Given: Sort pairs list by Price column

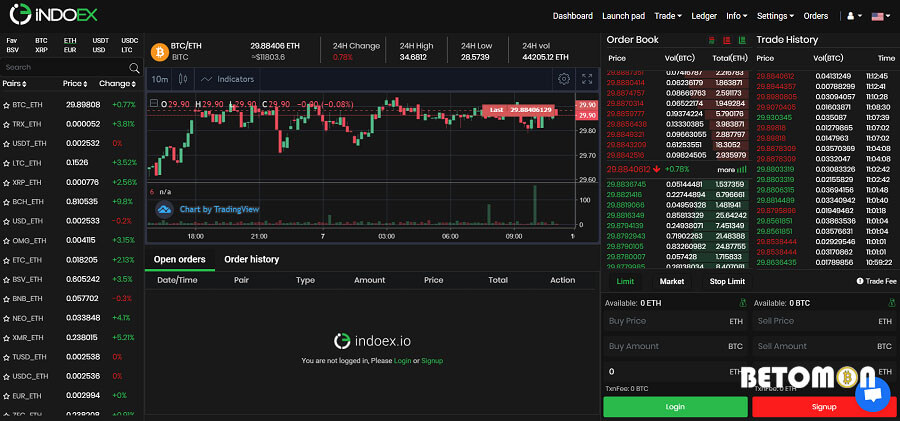Looking at the screenshot, I should pos(75,84).
